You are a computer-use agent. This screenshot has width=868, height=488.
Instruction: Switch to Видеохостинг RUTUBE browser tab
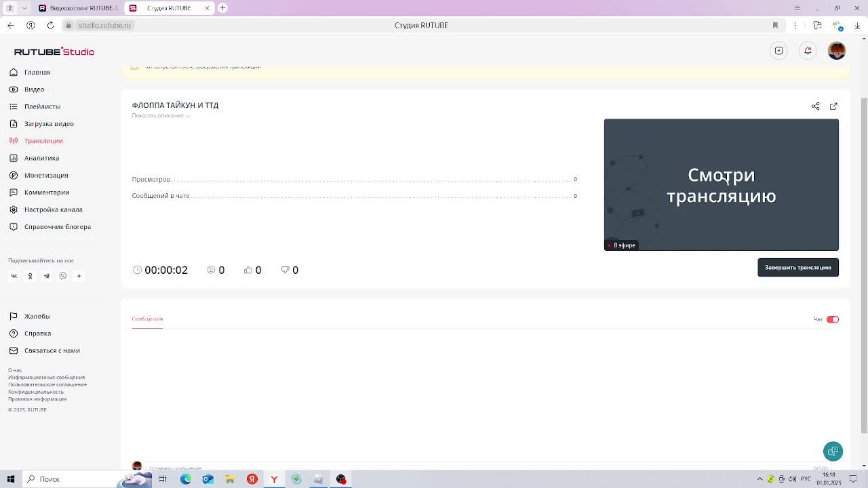click(x=77, y=8)
